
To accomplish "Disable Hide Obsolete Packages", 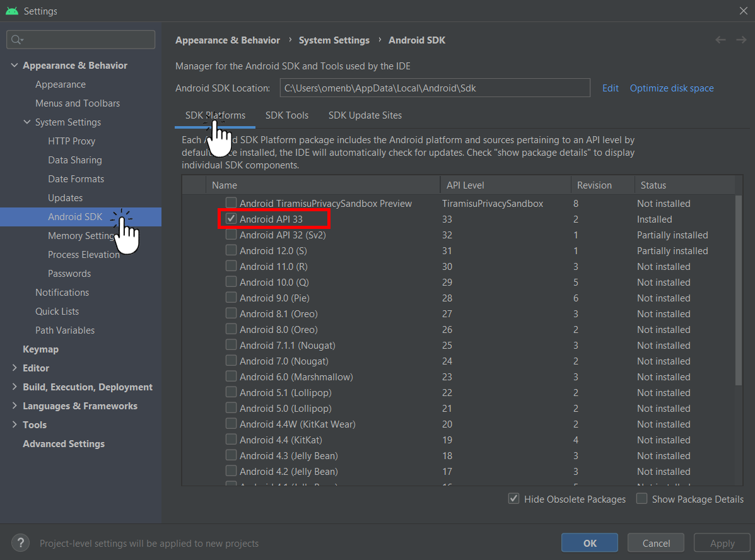I will pos(514,499).
